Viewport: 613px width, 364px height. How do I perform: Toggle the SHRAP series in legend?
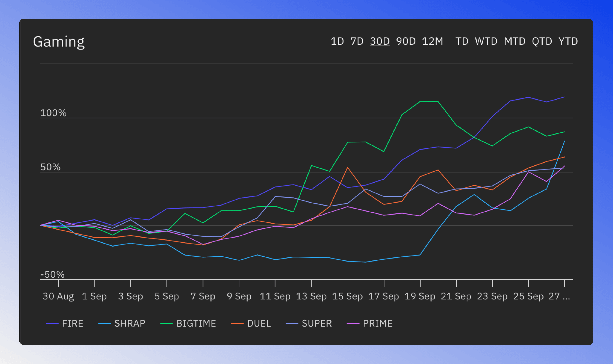coord(122,324)
